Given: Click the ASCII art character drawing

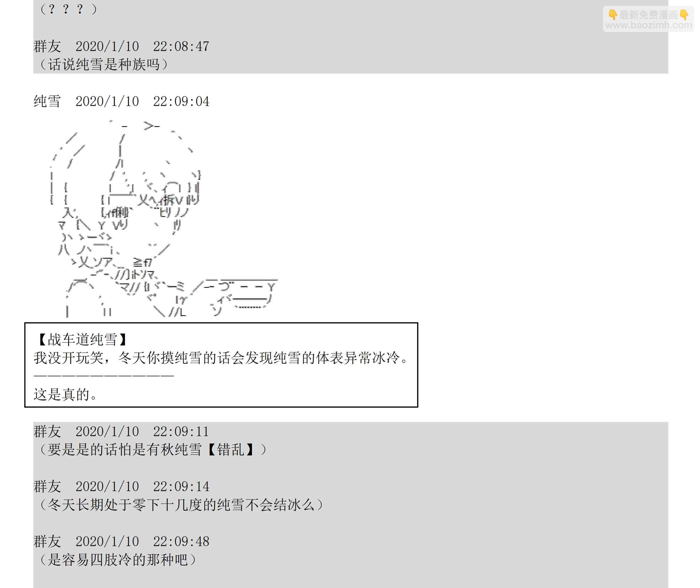Looking at the screenshot, I should [x=163, y=218].
